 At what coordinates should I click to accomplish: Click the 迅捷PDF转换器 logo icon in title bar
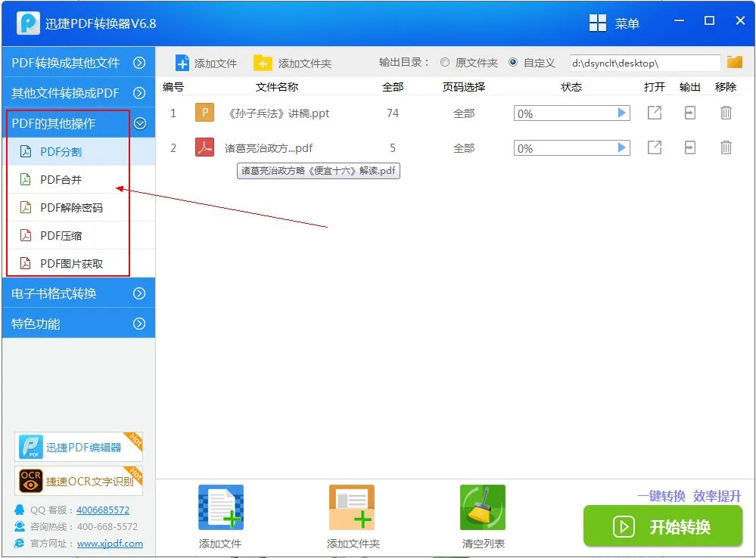[29, 23]
